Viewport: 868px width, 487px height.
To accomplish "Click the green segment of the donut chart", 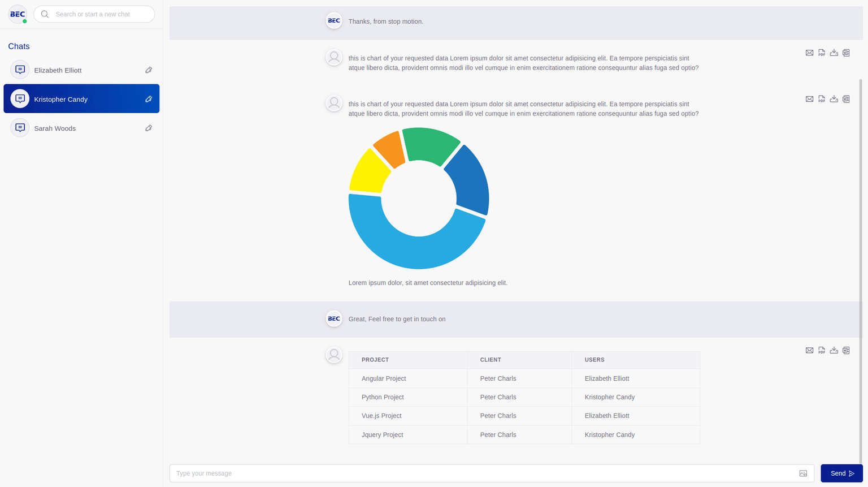I will click(431, 144).
